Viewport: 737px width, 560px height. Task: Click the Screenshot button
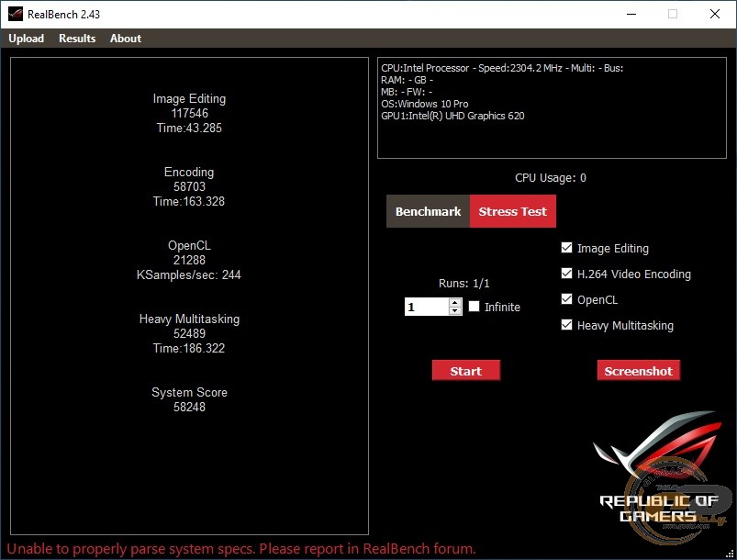pos(638,371)
